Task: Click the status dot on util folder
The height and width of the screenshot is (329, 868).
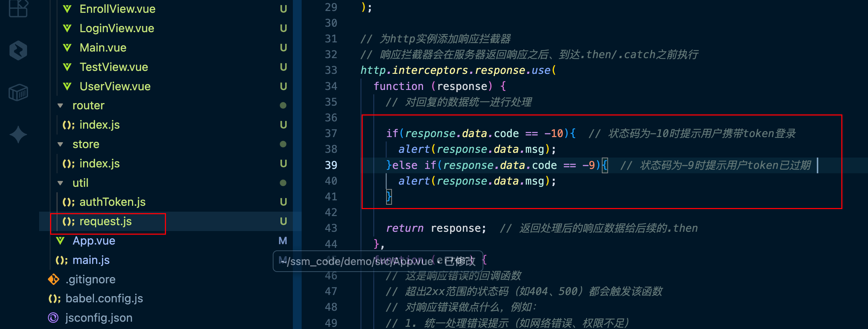Action: tap(283, 183)
